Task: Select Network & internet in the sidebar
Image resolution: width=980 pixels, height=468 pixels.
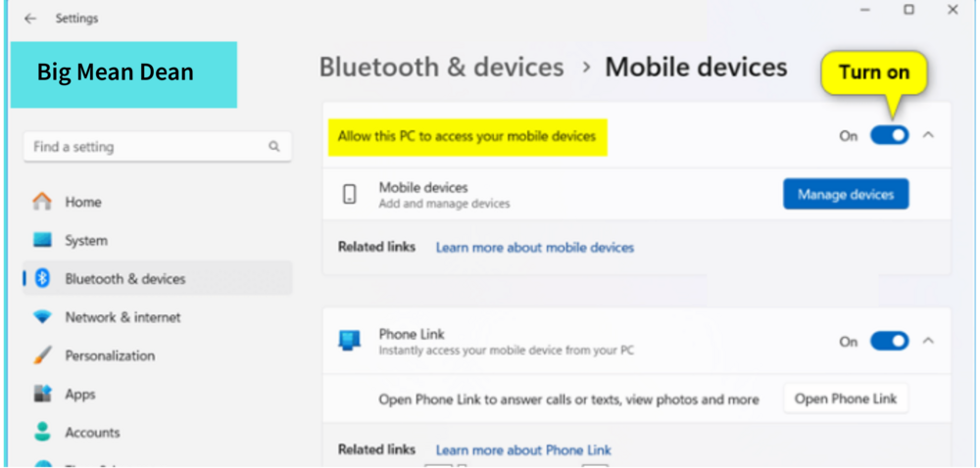Action: pyautogui.click(x=122, y=317)
